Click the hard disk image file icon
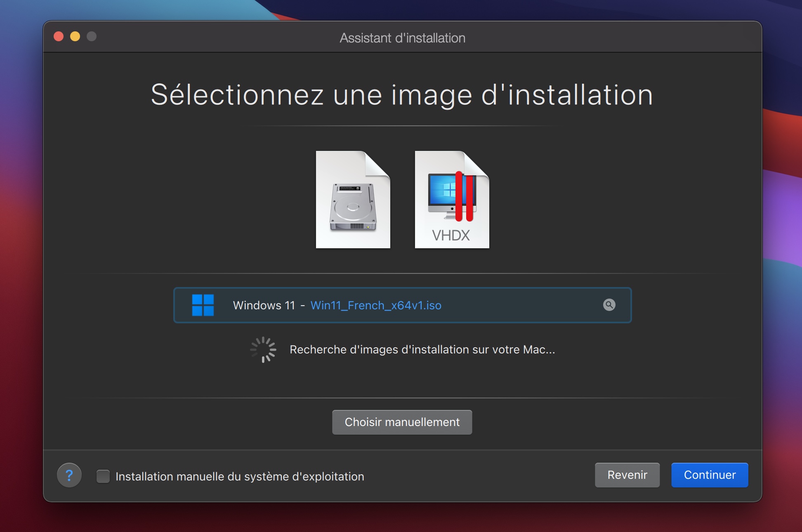The height and width of the screenshot is (532, 802). click(x=353, y=200)
